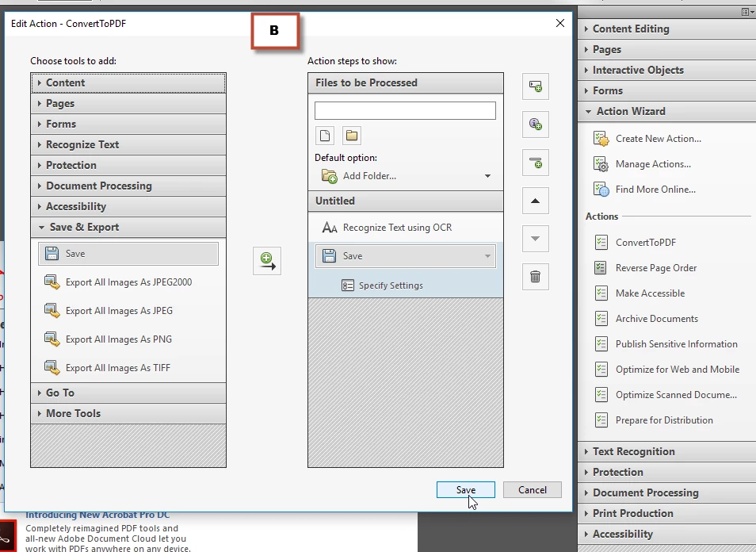Run the Reverse Page Order action
The image size is (756, 552).
pyautogui.click(x=646, y=268)
